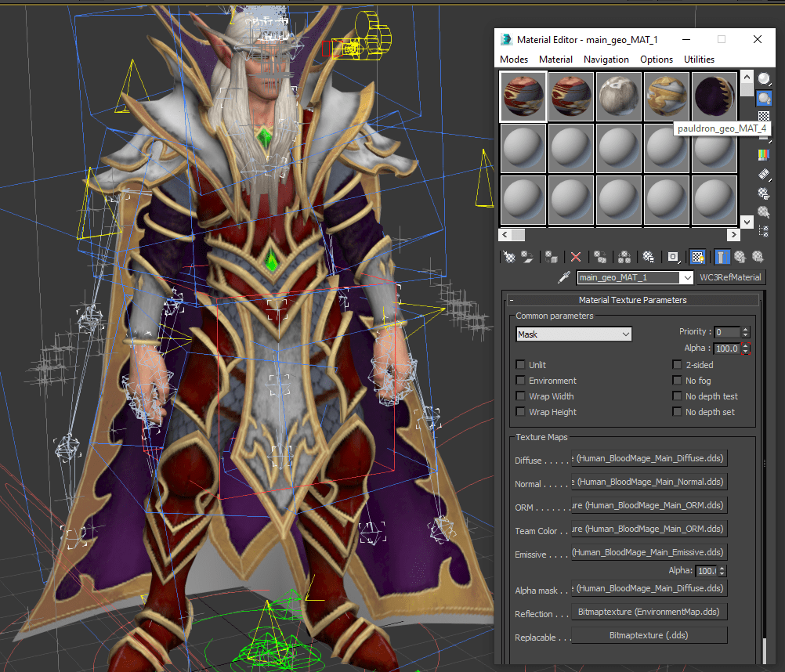This screenshot has height=672, width=785.
Task: Click the Priority value field
Action: click(x=727, y=332)
